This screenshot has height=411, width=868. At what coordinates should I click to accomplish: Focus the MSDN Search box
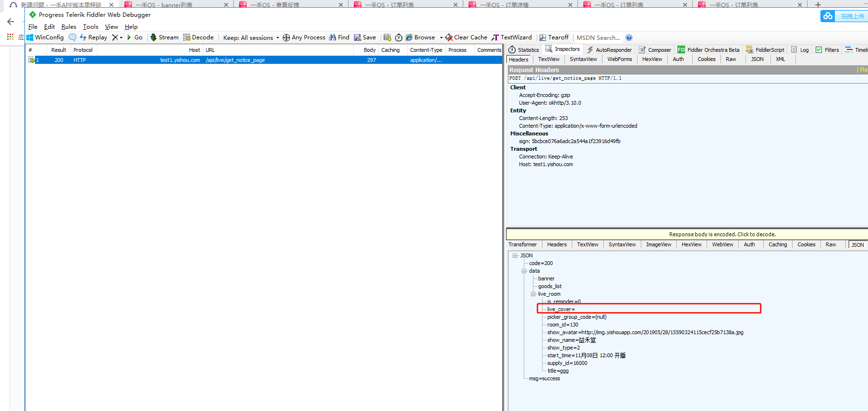pyautogui.click(x=598, y=37)
